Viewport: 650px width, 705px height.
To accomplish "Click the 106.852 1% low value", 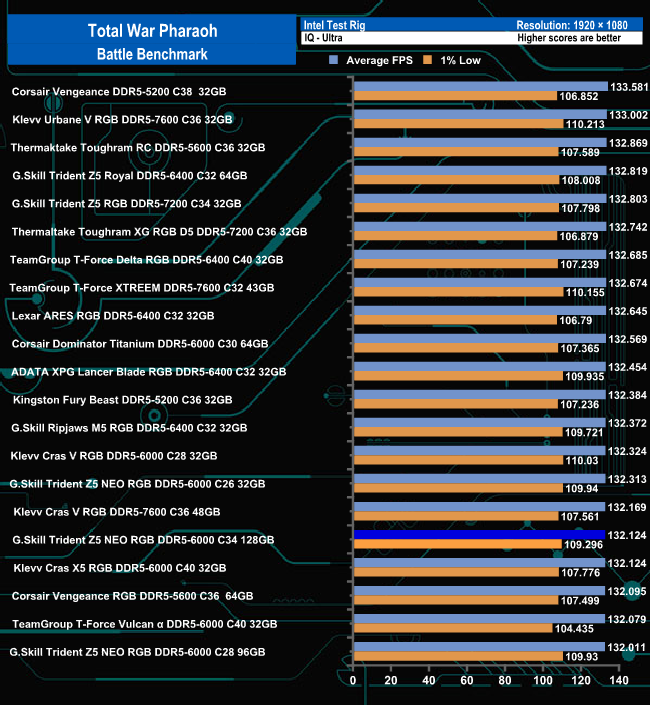I will click(579, 96).
